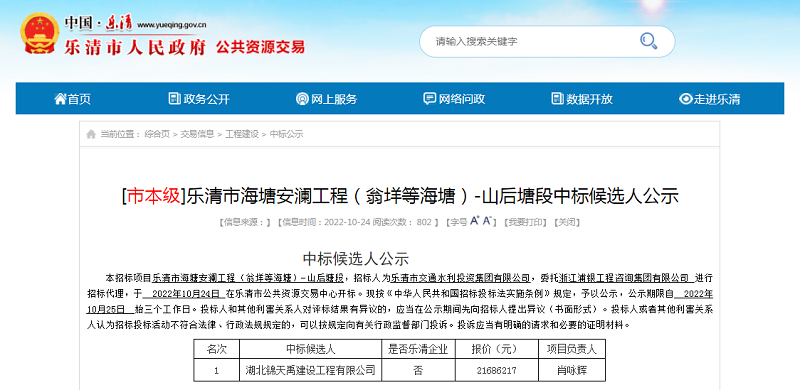The height and width of the screenshot is (390, 800).
Task: Go to 交易信息 breadcrumb link
Action: pos(197,134)
